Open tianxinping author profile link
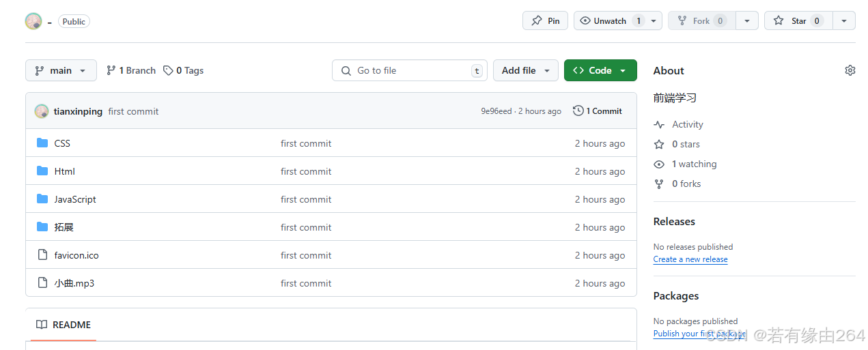Viewport: 868px width, 350px height. (78, 111)
